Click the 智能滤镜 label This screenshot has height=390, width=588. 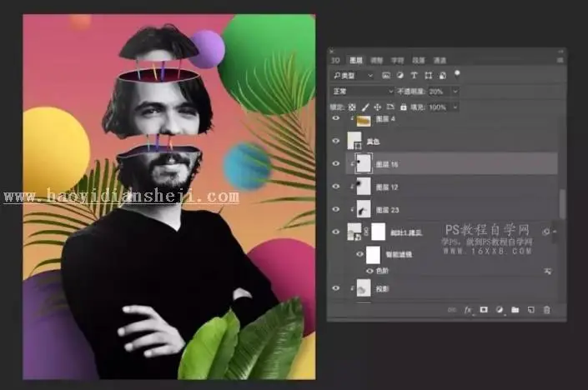[399, 255]
